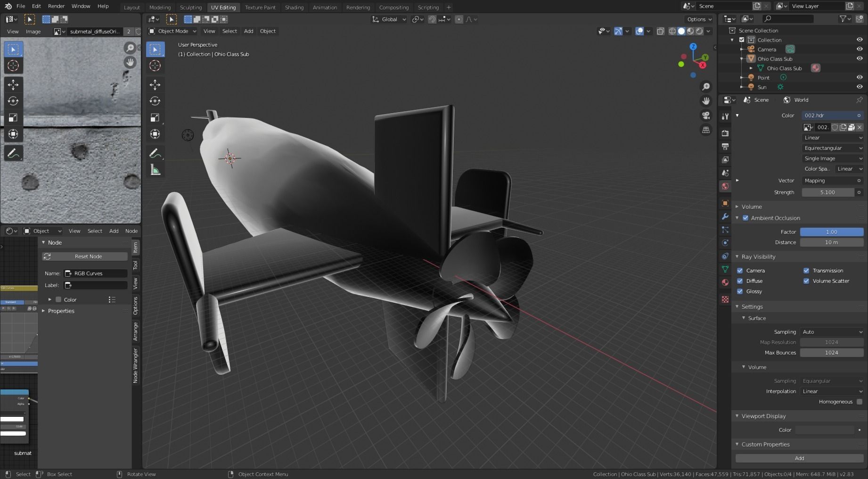Hide the Sun light in outliner
Screen dimensions: 868x479
click(x=860, y=87)
